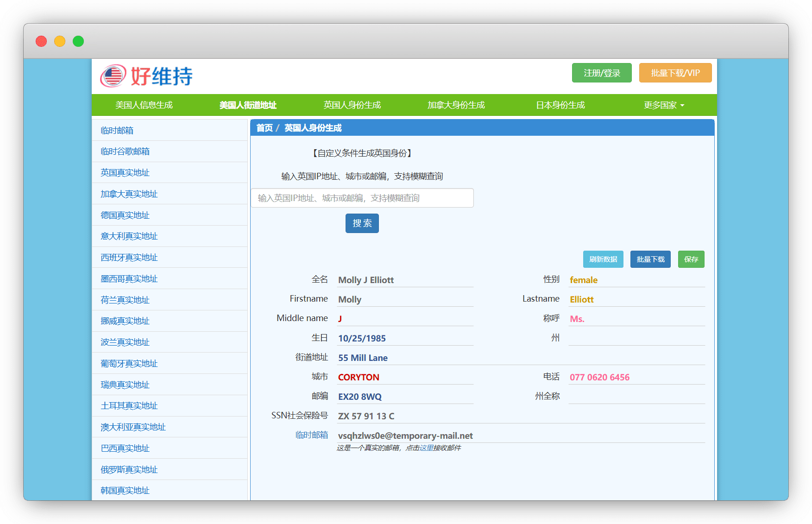The image size is (812, 524).
Task: Select 澳大利亚真实地址 from sidebar
Action: [133, 427]
